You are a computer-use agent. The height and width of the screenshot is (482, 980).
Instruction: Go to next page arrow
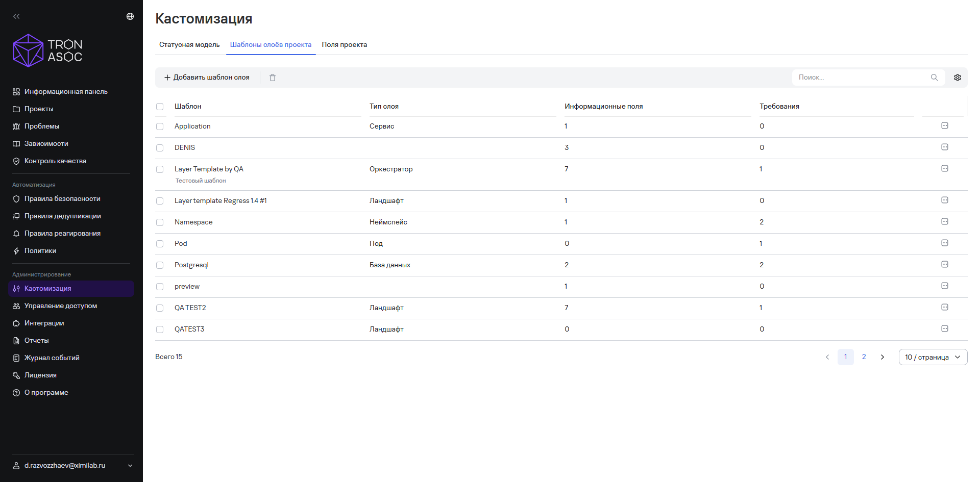pyautogui.click(x=883, y=357)
